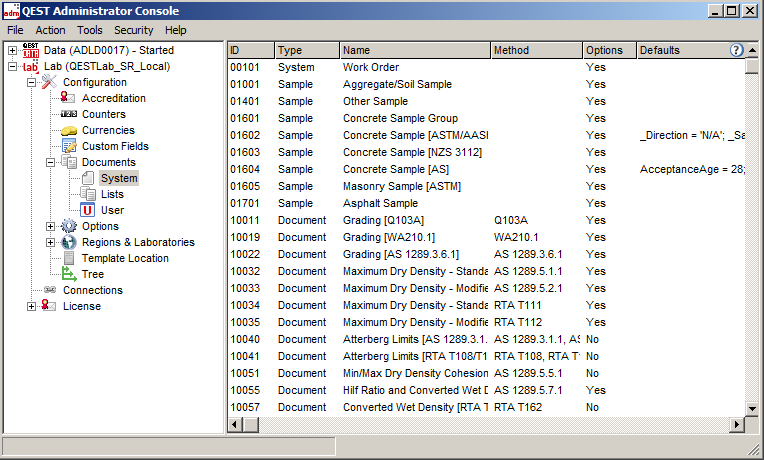Expand the Data (ADLD0017) node

pos(13,50)
